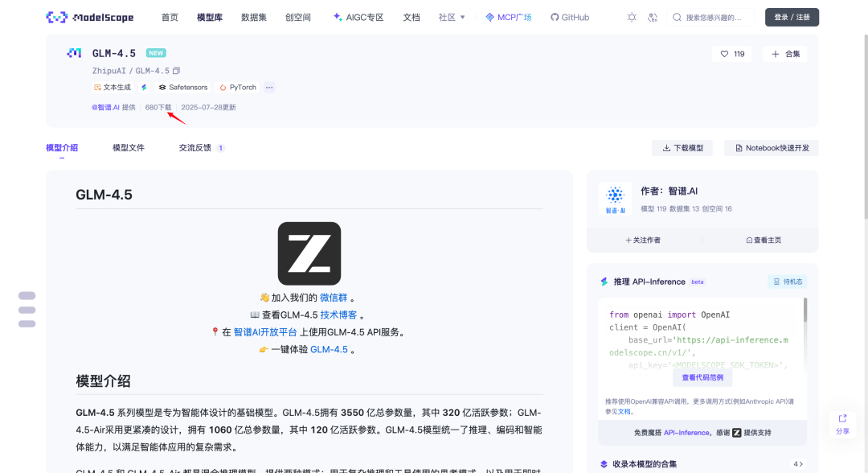Like the GLM-4.5 model
This screenshot has width=868, height=473.
point(731,54)
